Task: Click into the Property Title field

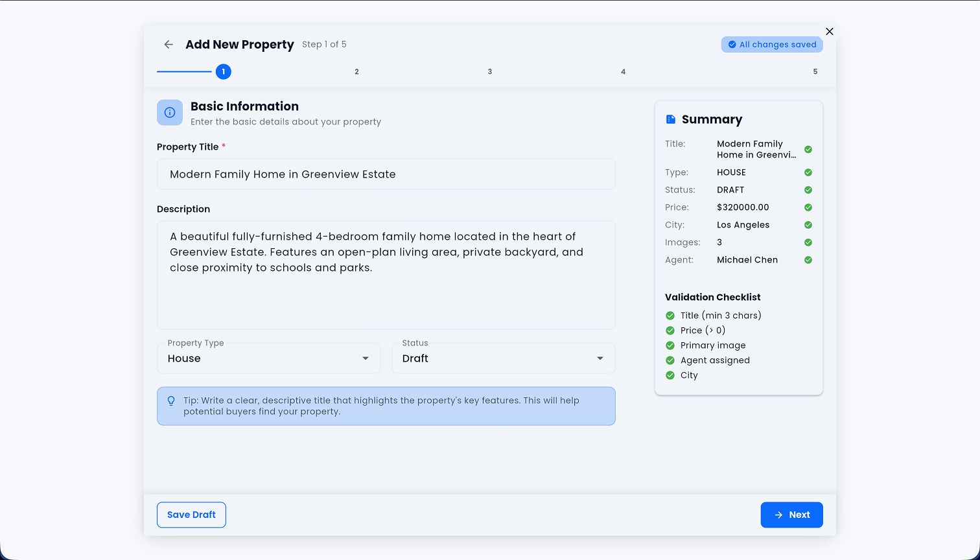Action: 386,174
